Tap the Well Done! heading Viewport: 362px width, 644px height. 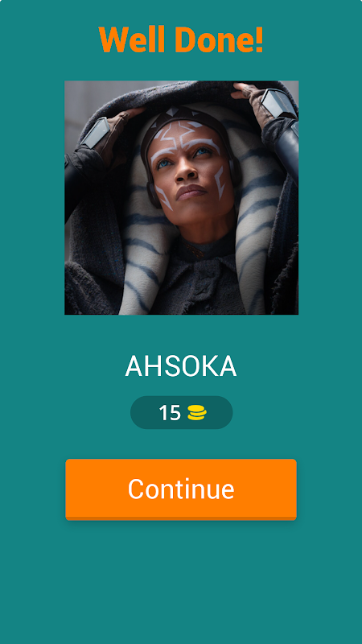click(x=181, y=39)
